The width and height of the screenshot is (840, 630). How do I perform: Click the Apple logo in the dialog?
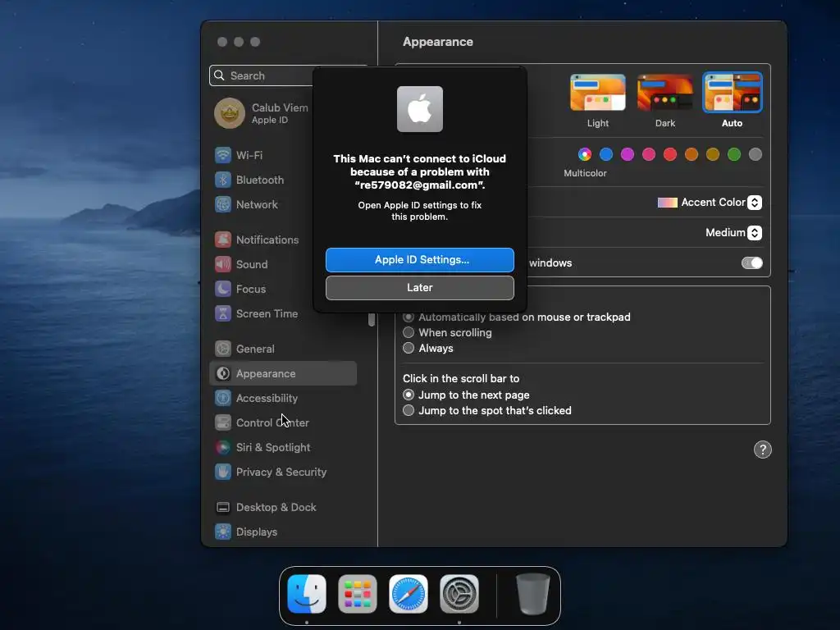coord(420,109)
